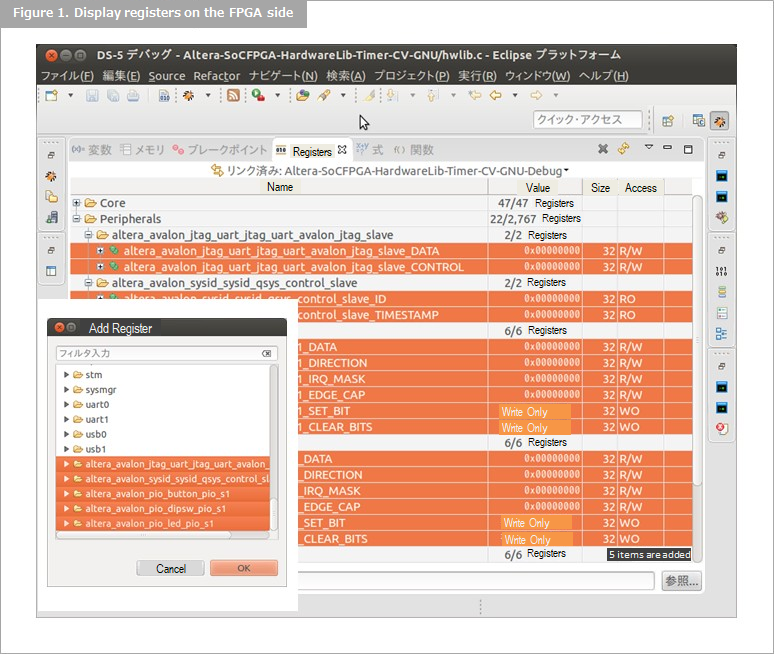774x654 pixels.
Task: Open the linked connection dropdown arrow
Action: [x=566, y=170]
